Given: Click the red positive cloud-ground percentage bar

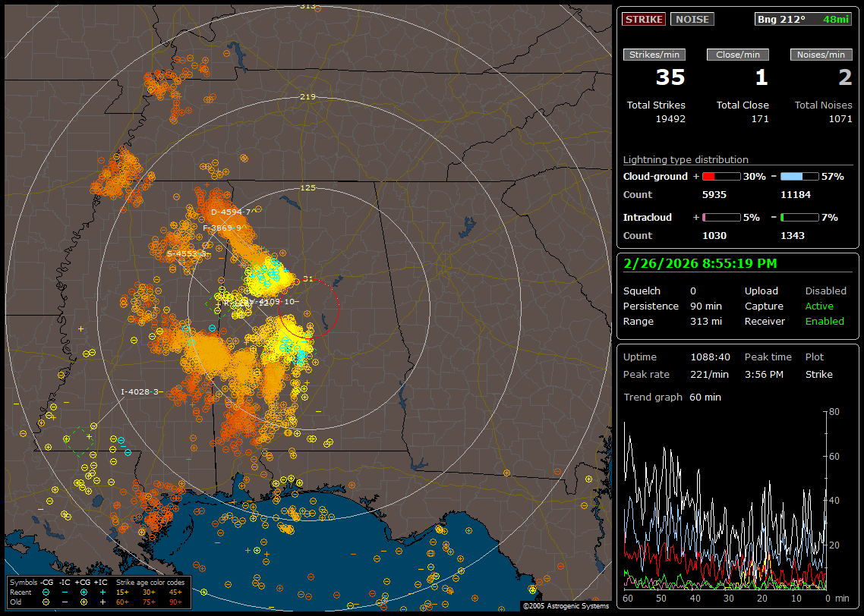Looking at the screenshot, I should coord(721,176).
